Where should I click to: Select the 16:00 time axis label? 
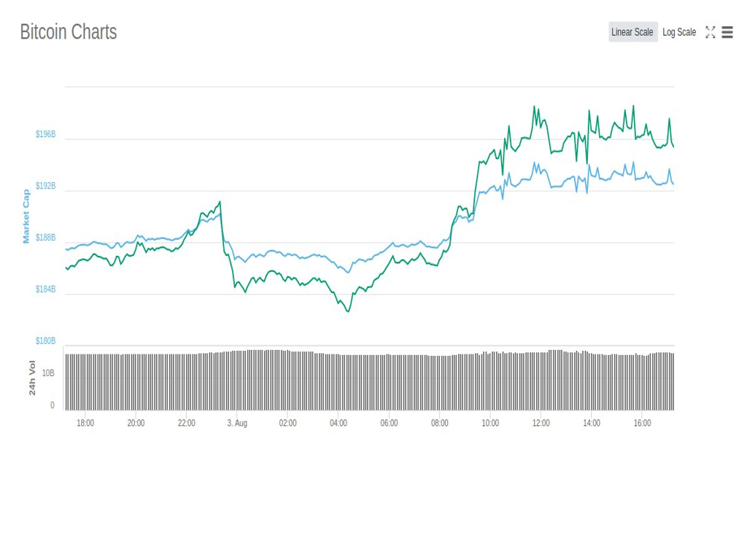(x=642, y=423)
